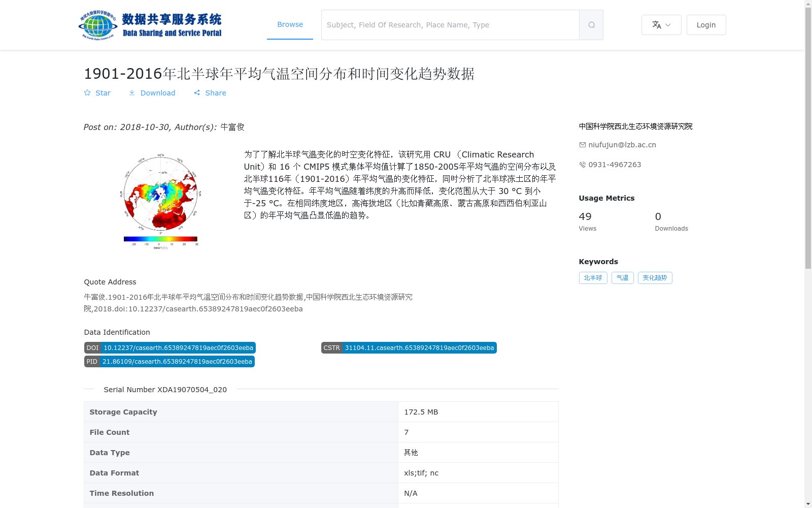Click the phone icon

(583, 165)
